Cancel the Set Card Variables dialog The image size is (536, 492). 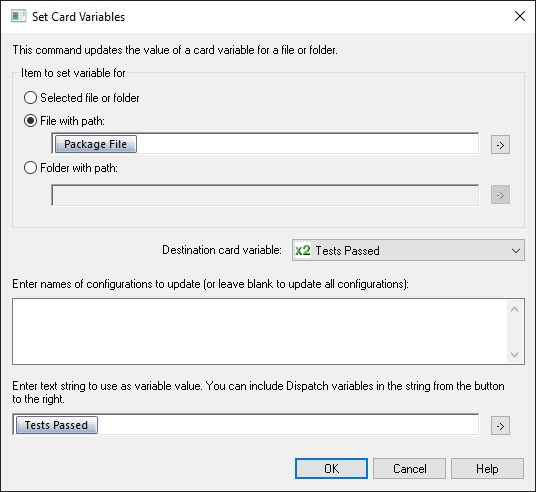click(409, 468)
